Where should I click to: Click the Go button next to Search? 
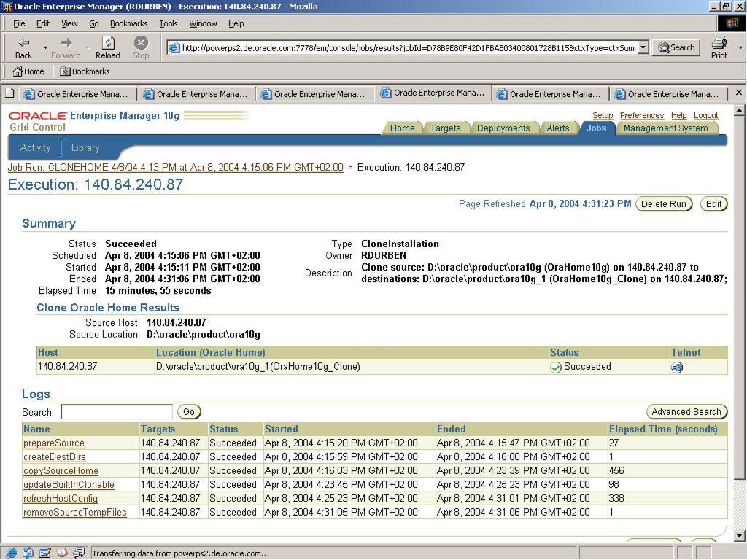(x=189, y=412)
